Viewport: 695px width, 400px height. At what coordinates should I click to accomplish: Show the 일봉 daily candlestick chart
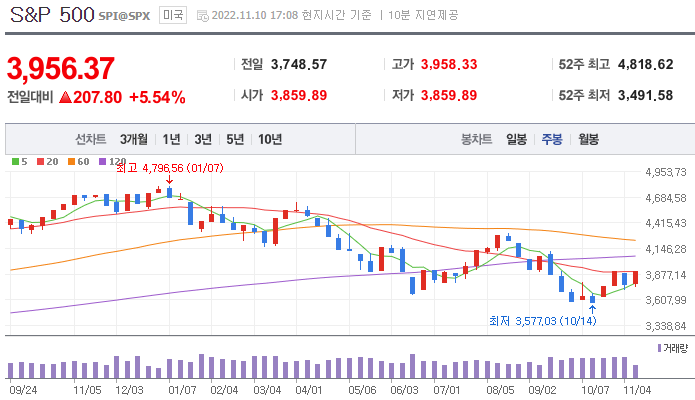click(516, 139)
